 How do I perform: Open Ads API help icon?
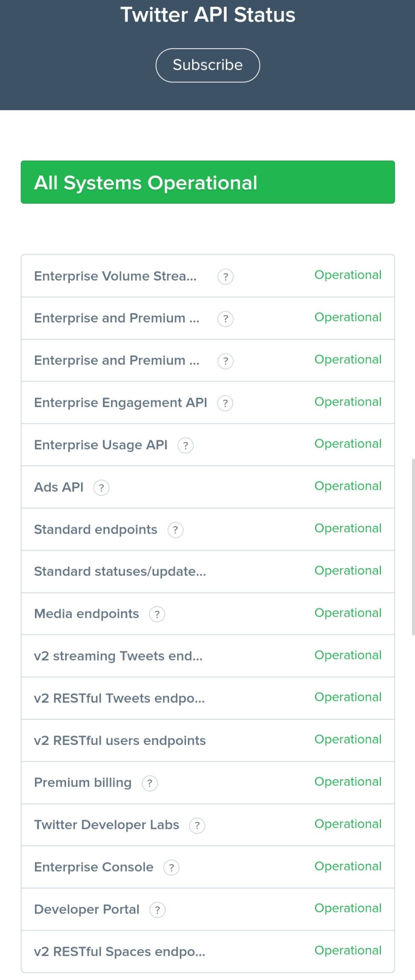[101, 488]
